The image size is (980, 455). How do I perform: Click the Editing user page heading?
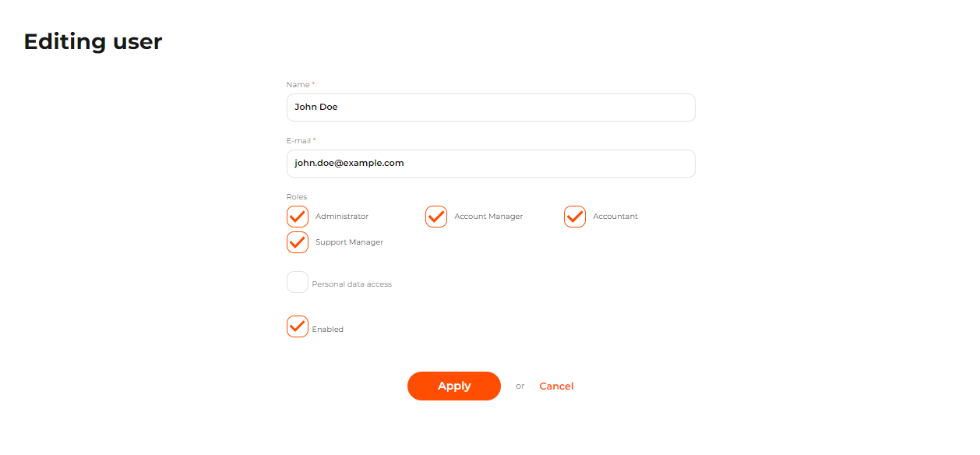coord(93,41)
